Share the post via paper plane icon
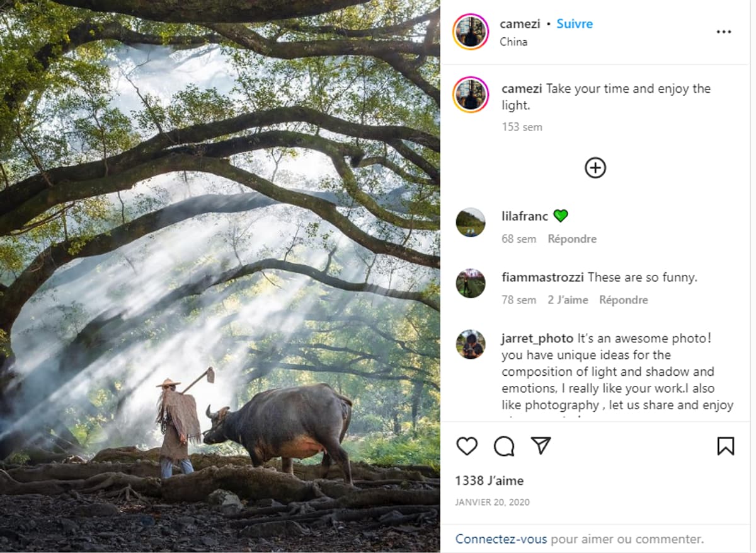Viewport: 756px width, 553px height. point(541,445)
